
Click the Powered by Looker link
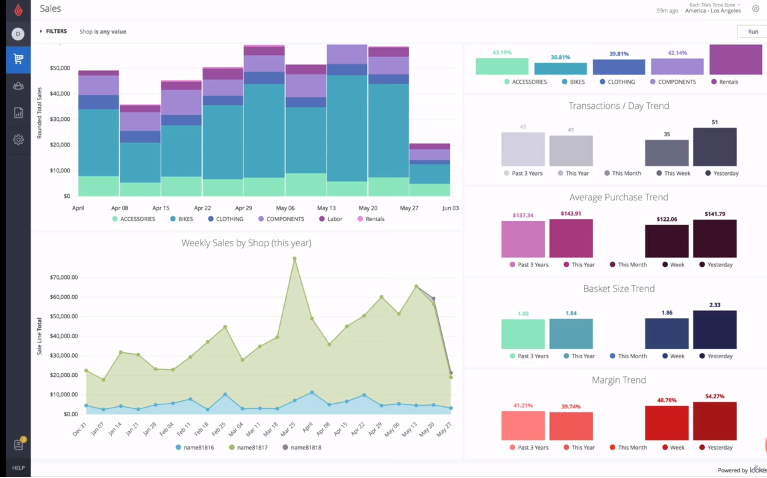(740, 469)
